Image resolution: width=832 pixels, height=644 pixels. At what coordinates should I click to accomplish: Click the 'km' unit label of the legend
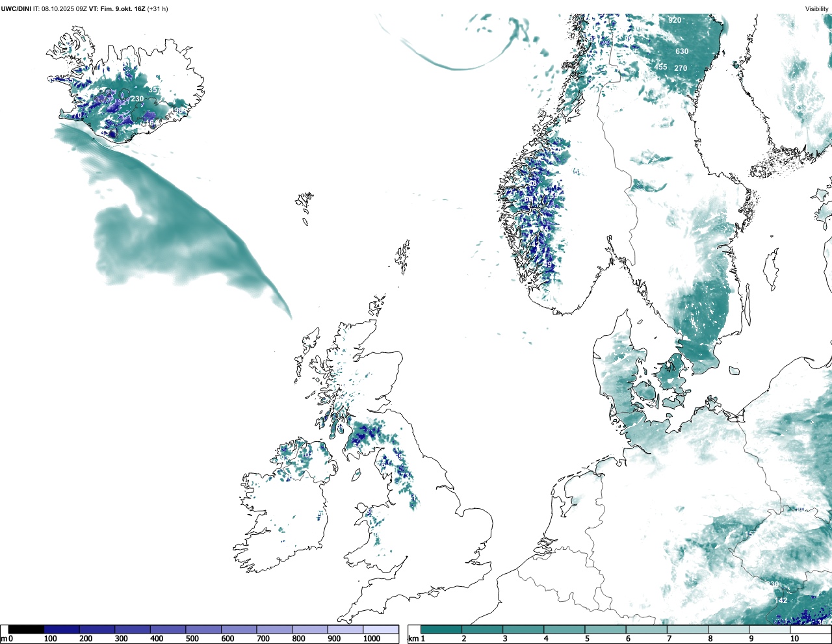pyautogui.click(x=413, y=639)
